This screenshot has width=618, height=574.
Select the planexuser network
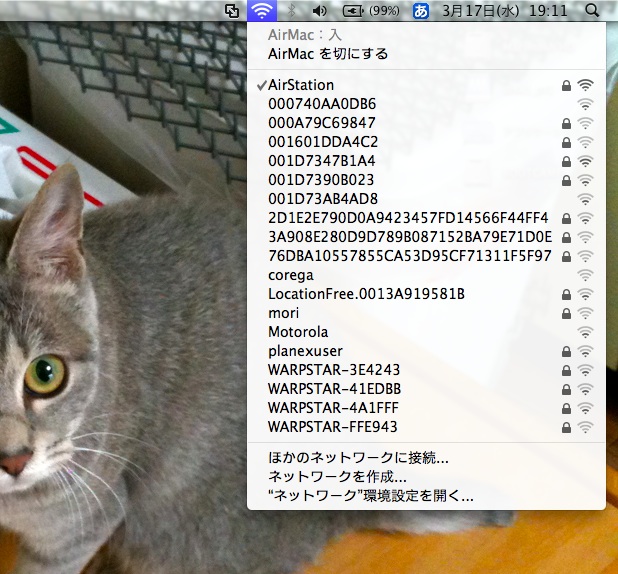pyautogui.click(x=305, y=351)
